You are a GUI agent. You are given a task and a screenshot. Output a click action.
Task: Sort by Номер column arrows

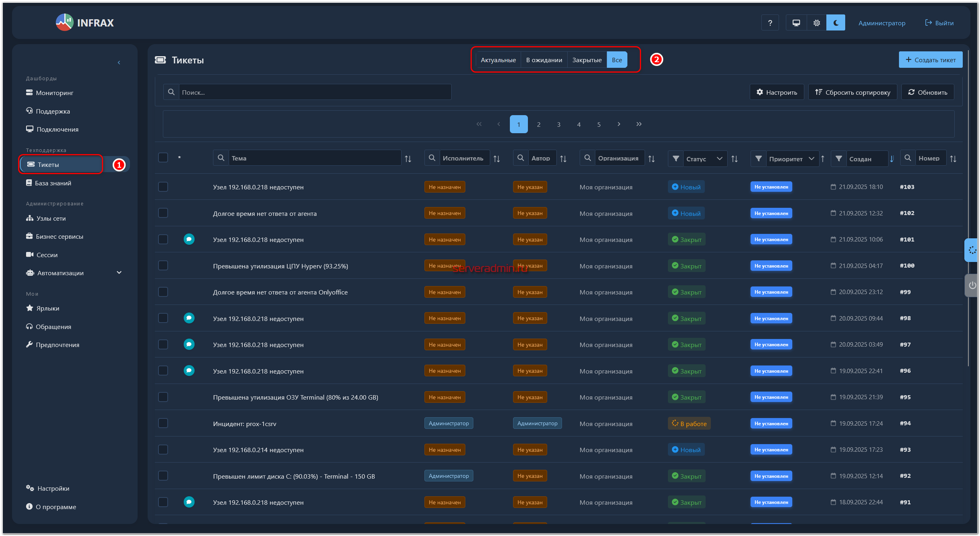(x=953, y=159)
